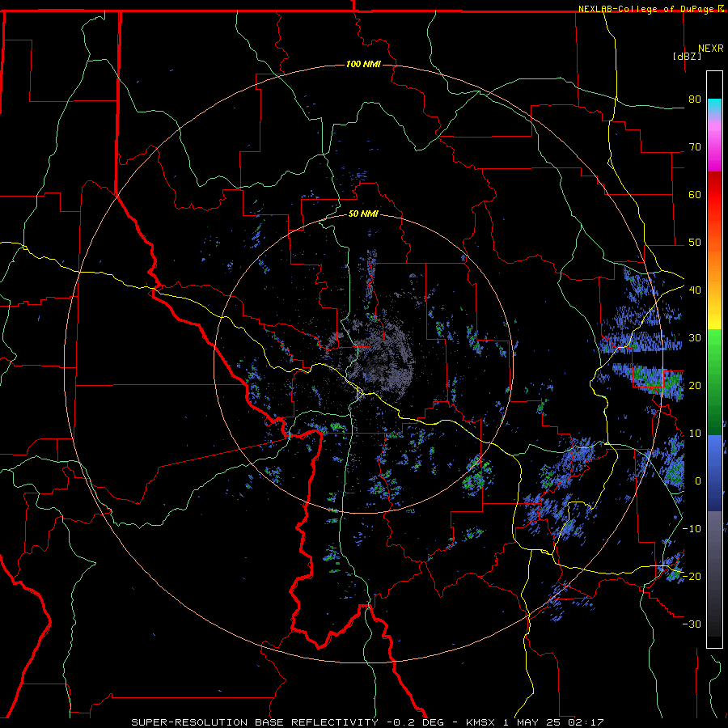Click the 60 dBZ value on the scale
Screen dimensions: 728x728
click(x=695, y=194)
